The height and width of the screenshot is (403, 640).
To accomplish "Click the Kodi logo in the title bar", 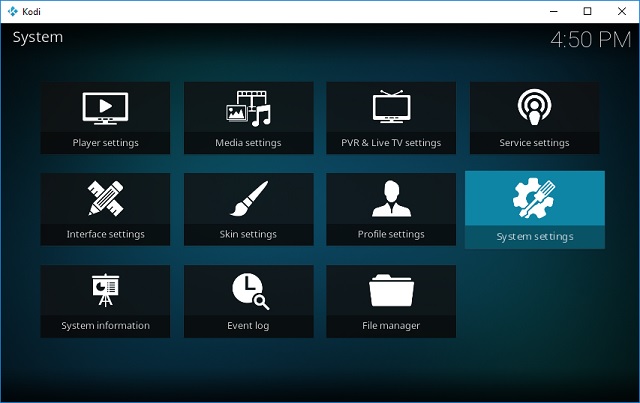I will point(12,11).
